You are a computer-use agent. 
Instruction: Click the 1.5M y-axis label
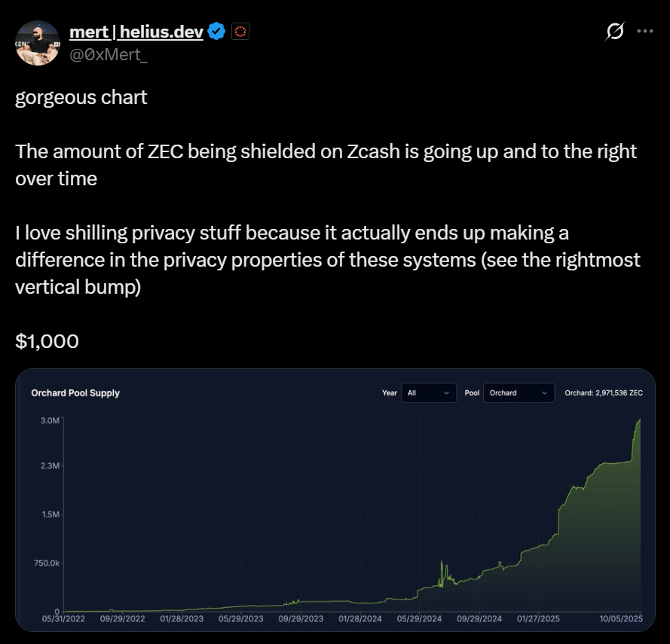pyautogui.click(x=50, y=515)
